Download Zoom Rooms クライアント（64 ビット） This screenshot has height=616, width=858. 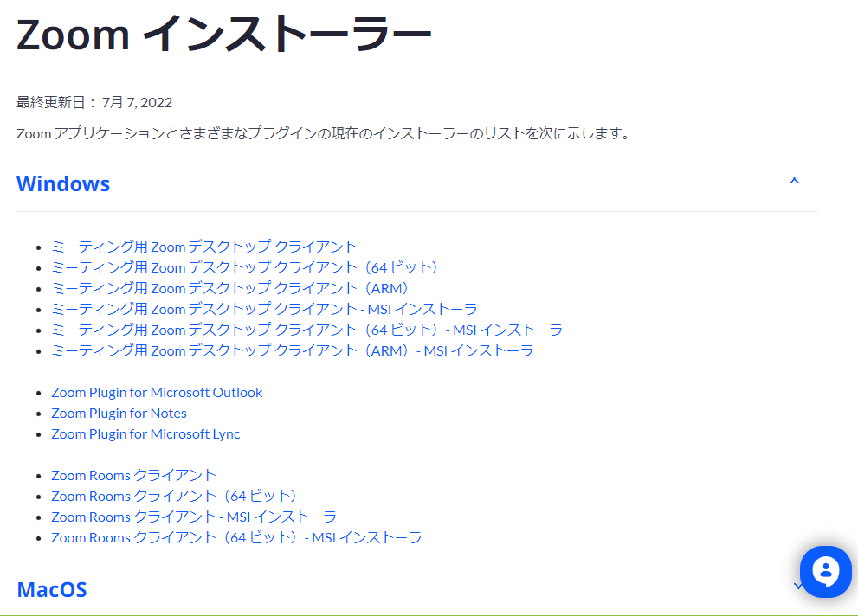tap(173, 496)
